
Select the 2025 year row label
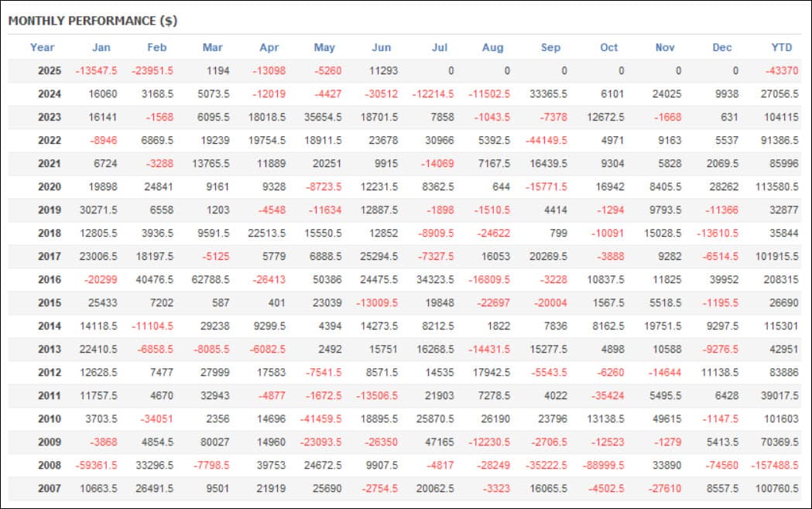click(50, 71)
